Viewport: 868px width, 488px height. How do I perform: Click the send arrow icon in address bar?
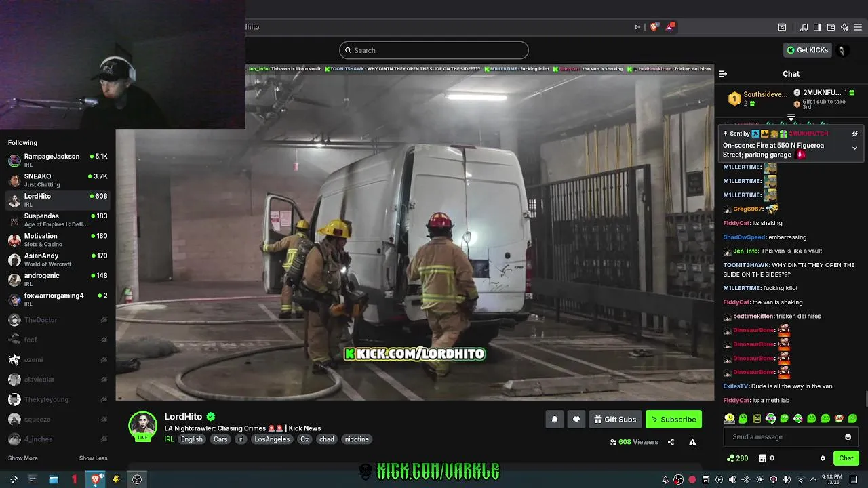click(x=637, y=27)
